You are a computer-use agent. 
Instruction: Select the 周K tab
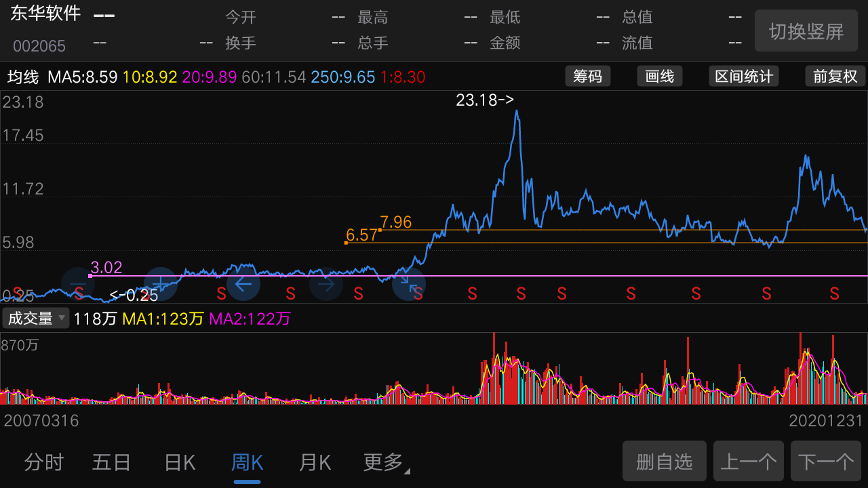(247, 463)
